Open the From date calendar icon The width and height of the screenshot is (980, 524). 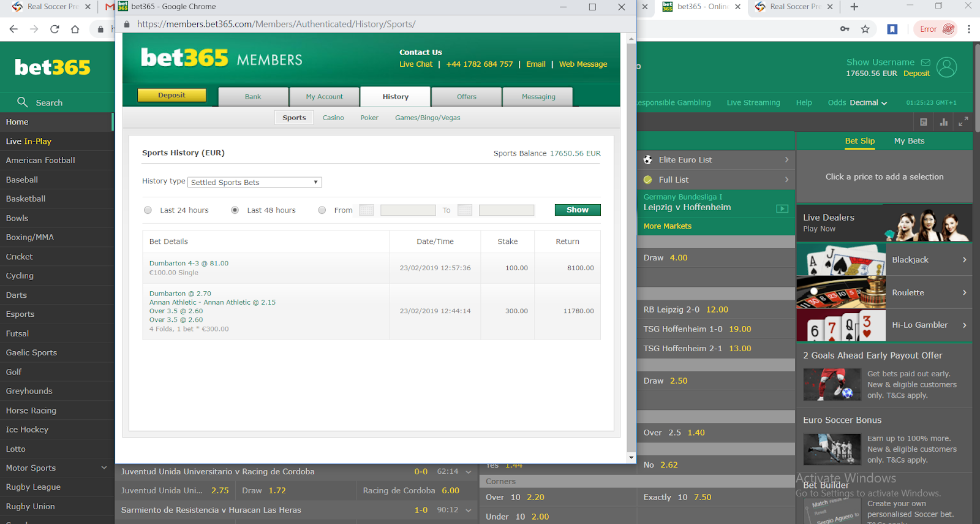[x=366, y=210]
